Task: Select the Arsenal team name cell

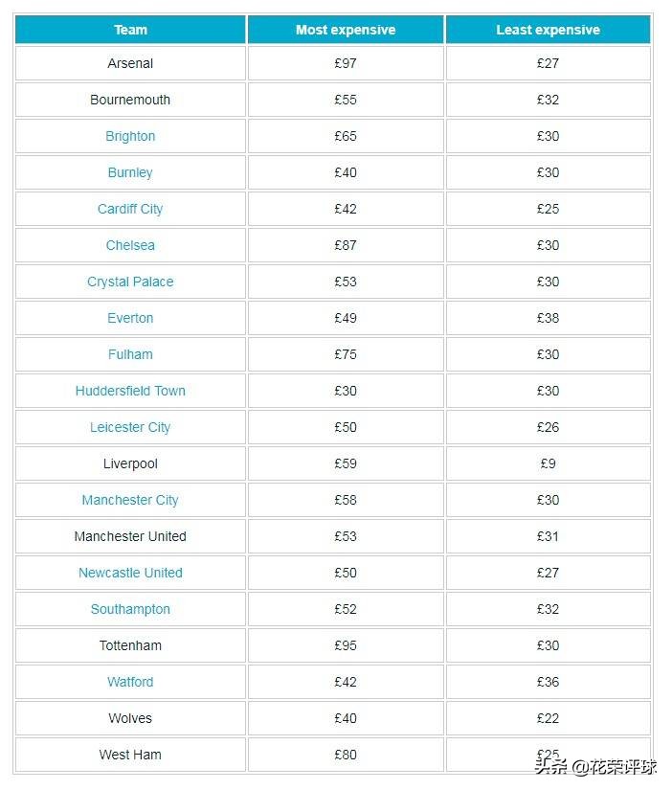Action: tap(130, 63)
